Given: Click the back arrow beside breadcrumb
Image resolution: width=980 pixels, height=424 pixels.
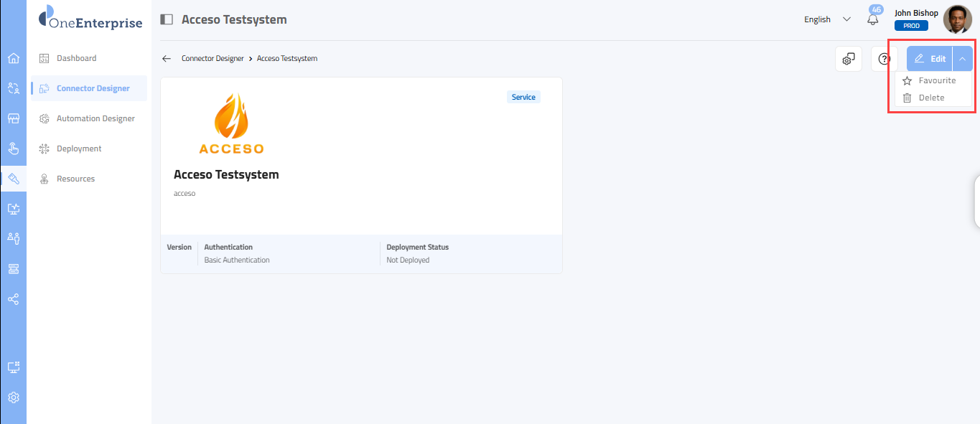Looking at the screenshot, I should coord(167,59).
